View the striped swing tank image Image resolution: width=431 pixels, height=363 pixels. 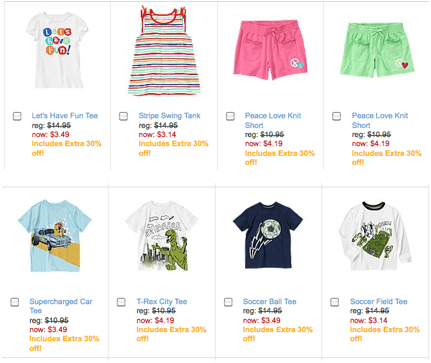(x=163, y=51)
